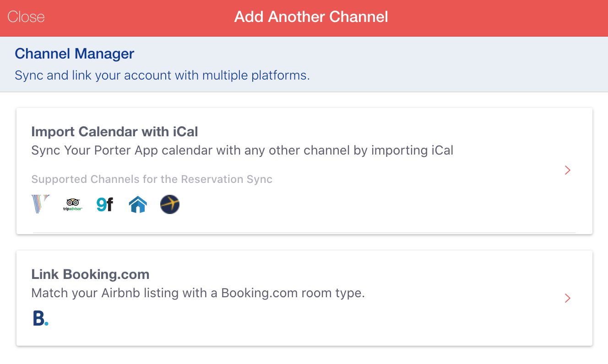Click the Expedia airplane circle icon

[x=170, y=204]
